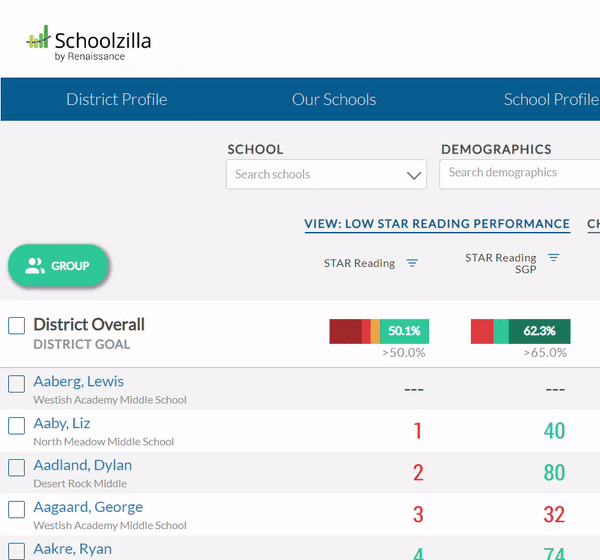This screenshot has width=600, height=560.
Task: Click the Search schools input field
Action: click(x=315, y=174)
